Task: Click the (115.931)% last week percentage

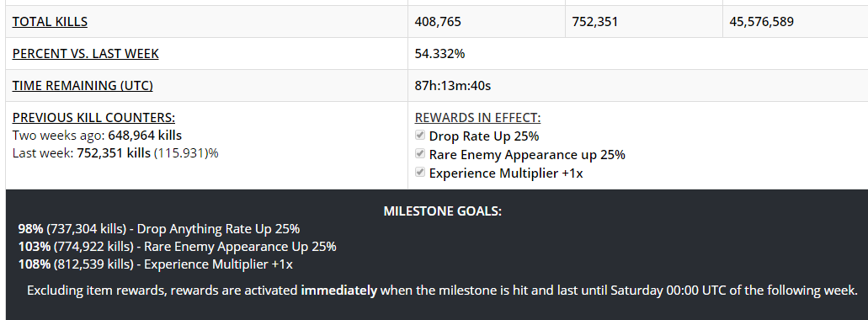Action: pos(186,152)
